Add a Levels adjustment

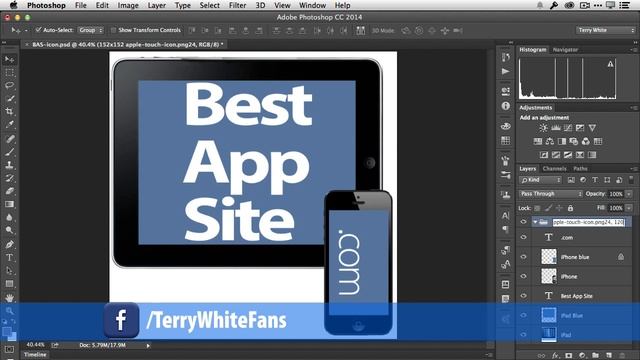pyautogui.click(x=556, y=128)
